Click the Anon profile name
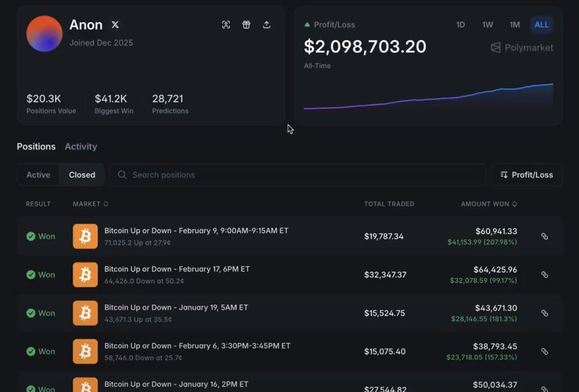The height and width of the screenshot is (392, 579). 86,25
